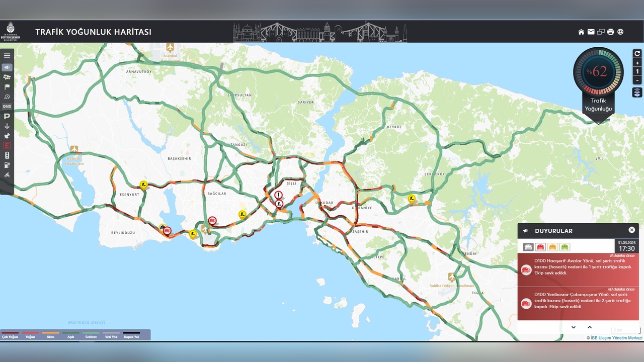Toggle the green car announcement filter
644x362 pixels.
pyautogui.click(x=565, y=247)
